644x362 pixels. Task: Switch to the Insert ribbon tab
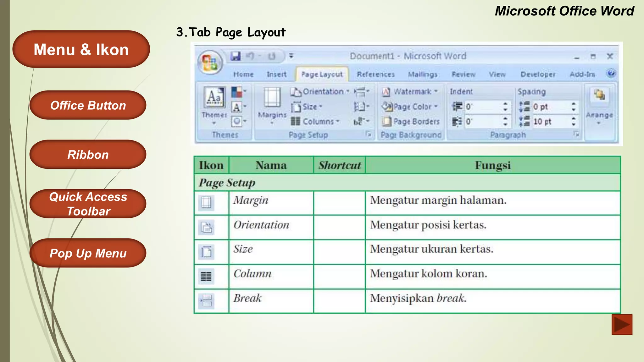pos(277,74)
